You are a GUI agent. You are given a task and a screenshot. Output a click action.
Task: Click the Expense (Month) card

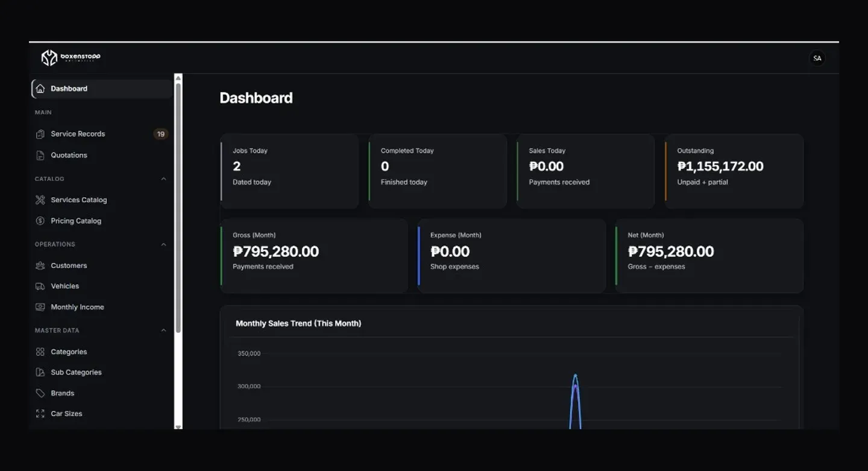pos(512,256)
